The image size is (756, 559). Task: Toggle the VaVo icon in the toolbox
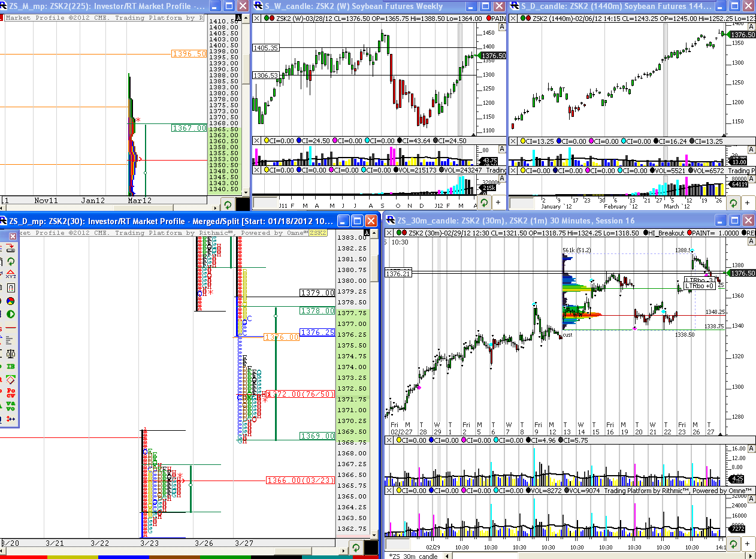(11, 405)
